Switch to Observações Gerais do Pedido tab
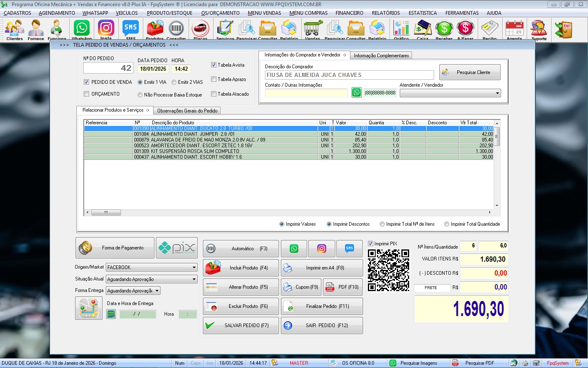The height and width of the screenshot is (368, 588). point(187,111)
